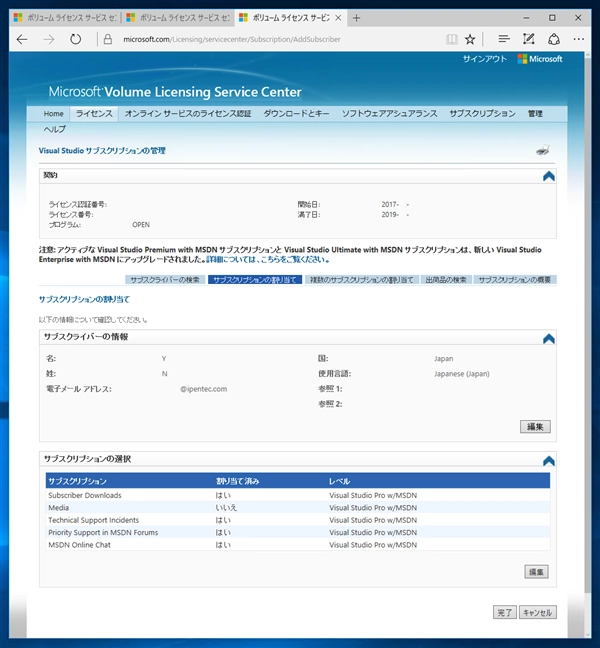This screenshot has width=600, height=648.
Task: Switch to the first browser tab
Action: (x=66, y=18)
